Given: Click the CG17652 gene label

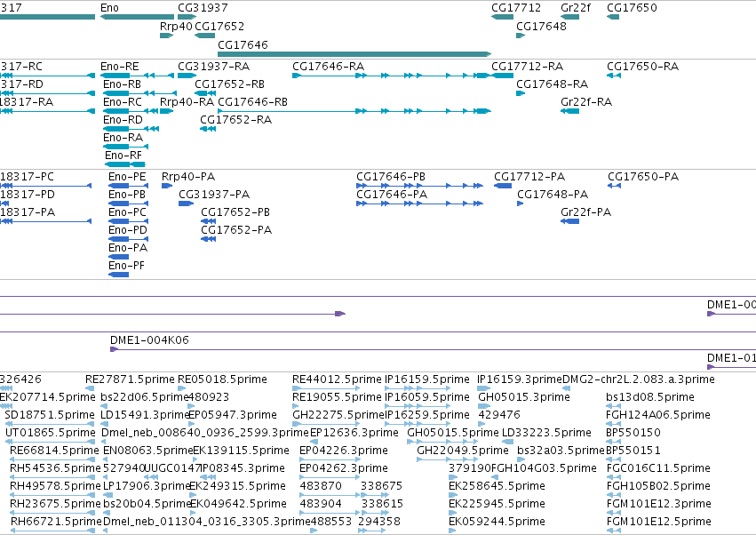Looking at the screenshot, I should point(219,26).
